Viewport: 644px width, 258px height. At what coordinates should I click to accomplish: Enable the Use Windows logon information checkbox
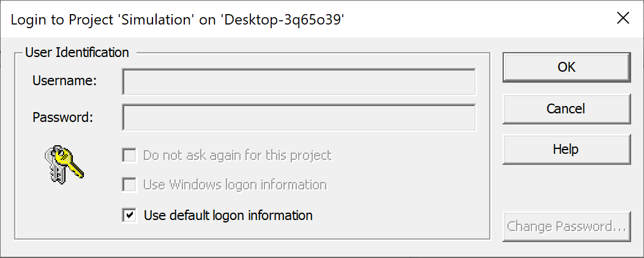click(129, 184)
